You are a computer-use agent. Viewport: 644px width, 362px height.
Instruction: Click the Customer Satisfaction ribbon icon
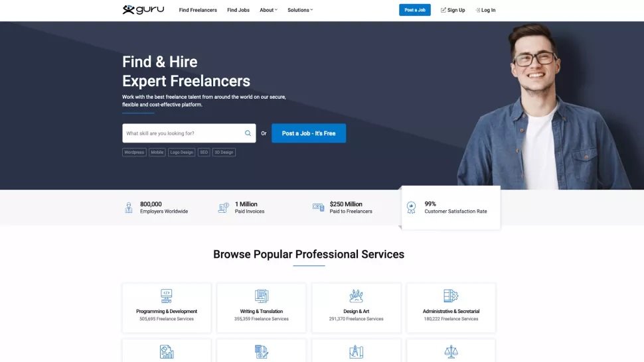click(411, 208)
